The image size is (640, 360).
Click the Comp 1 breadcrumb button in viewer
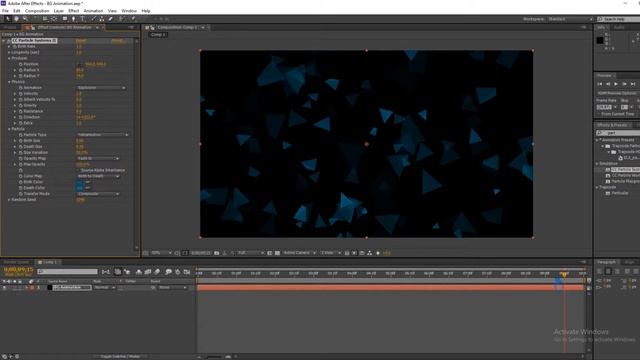(158, 35)
